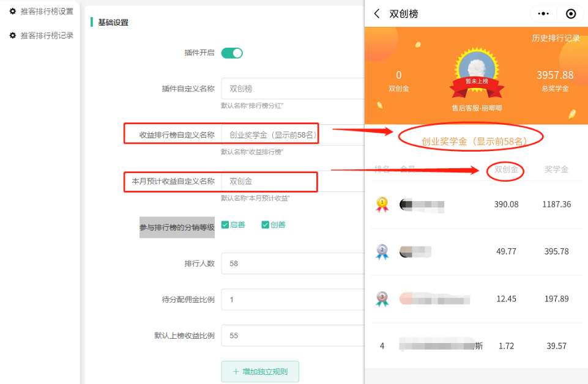The image size is (588, 384).
Task: Open the 历史排行记录 link
Action: [x=556, y=38]
